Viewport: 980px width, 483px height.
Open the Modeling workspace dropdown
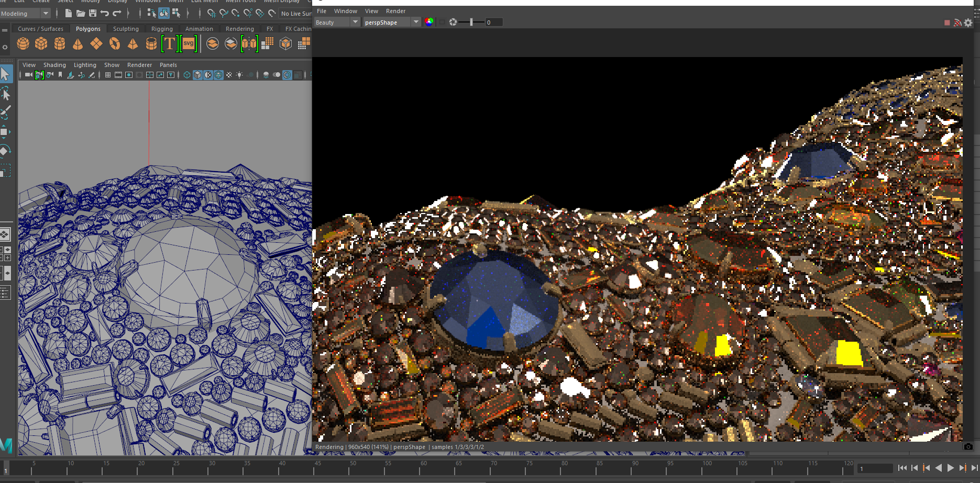point(46,14)
